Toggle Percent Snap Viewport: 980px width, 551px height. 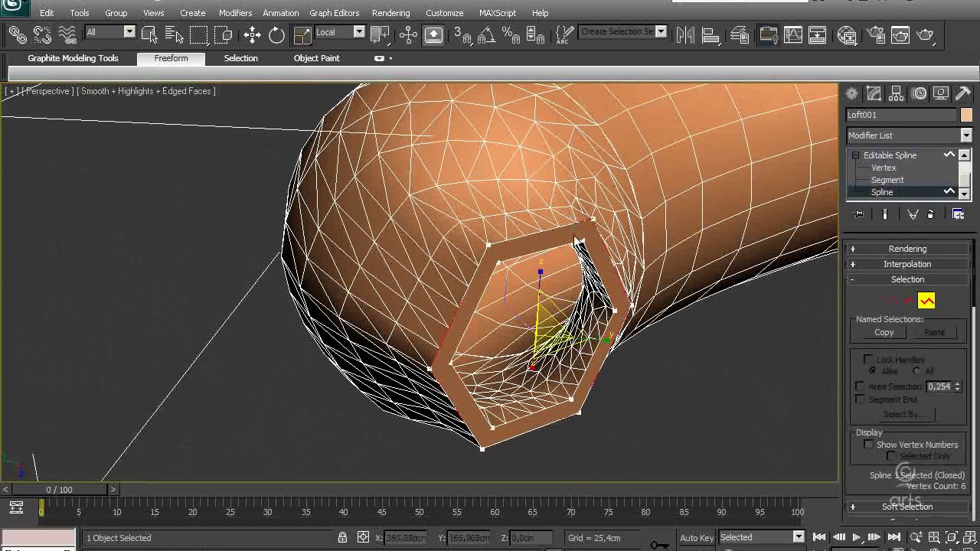coord(511,34)
